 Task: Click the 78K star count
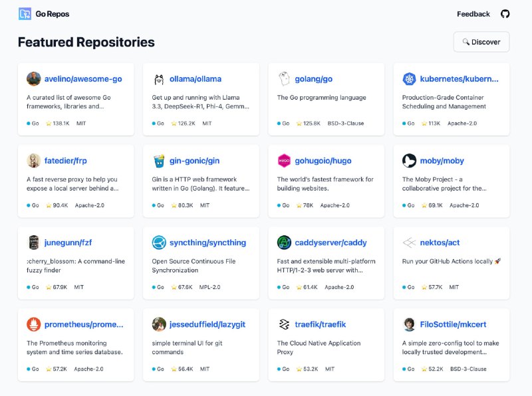click(308, 205)
